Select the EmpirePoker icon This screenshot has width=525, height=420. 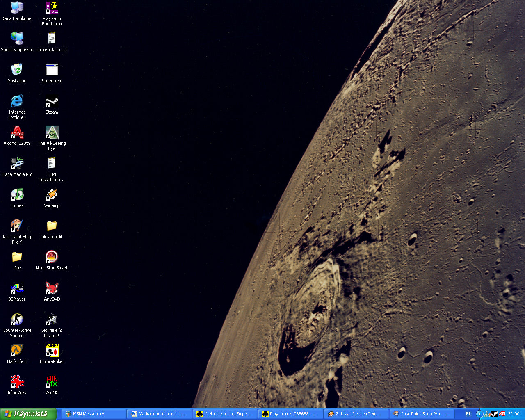[52, 354]
